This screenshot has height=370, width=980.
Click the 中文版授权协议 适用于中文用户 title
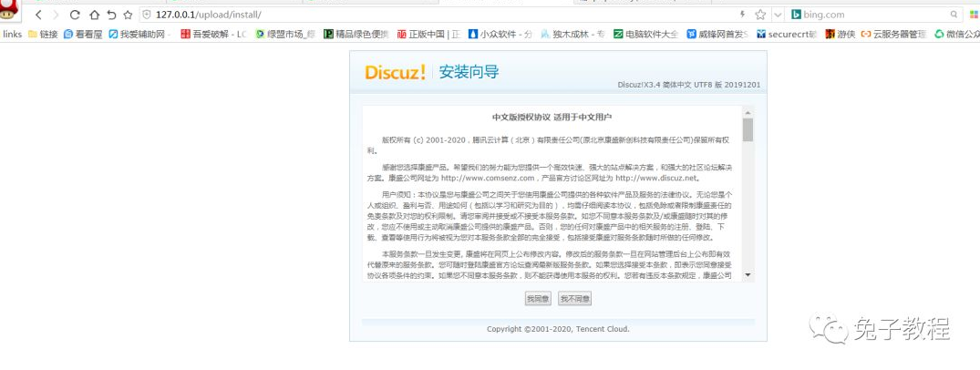pos(552,117)
